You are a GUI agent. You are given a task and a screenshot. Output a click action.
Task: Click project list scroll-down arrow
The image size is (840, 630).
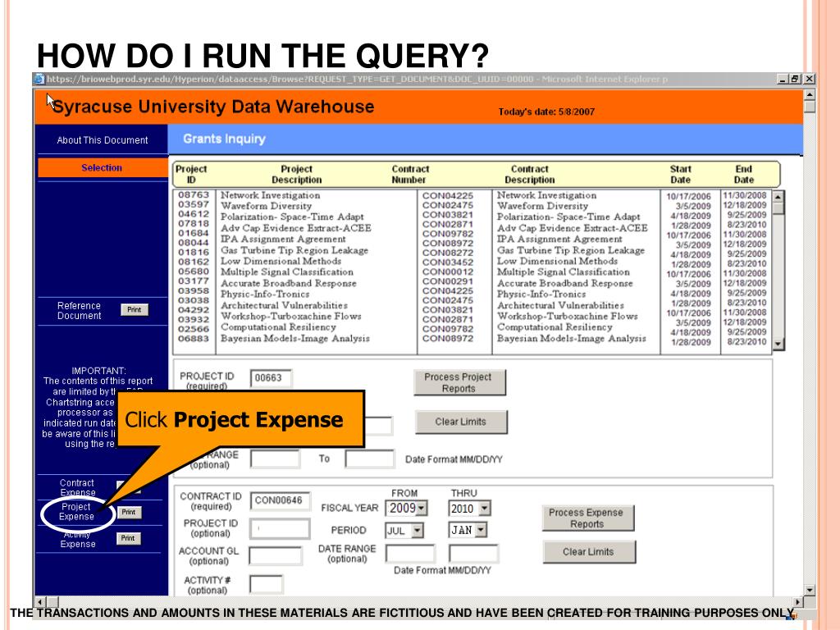(x=778, y=344)
